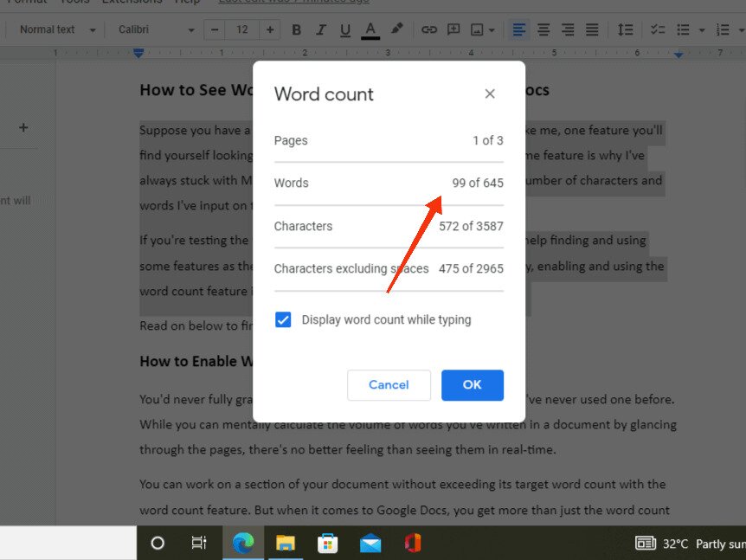Image resolution: width=746 pixels, height=560 pixels.
Task: Click the "Word count" dialog title
Action: (x=324, y=94)
